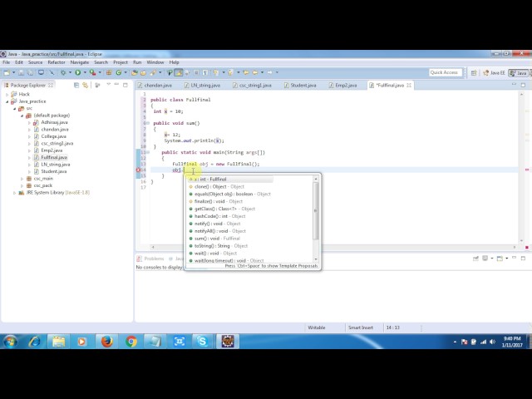Viewport: 532px width, 399px height.
Task: Choose 'x : int - Fullfinal' proposal
Action: coord(231,180)
